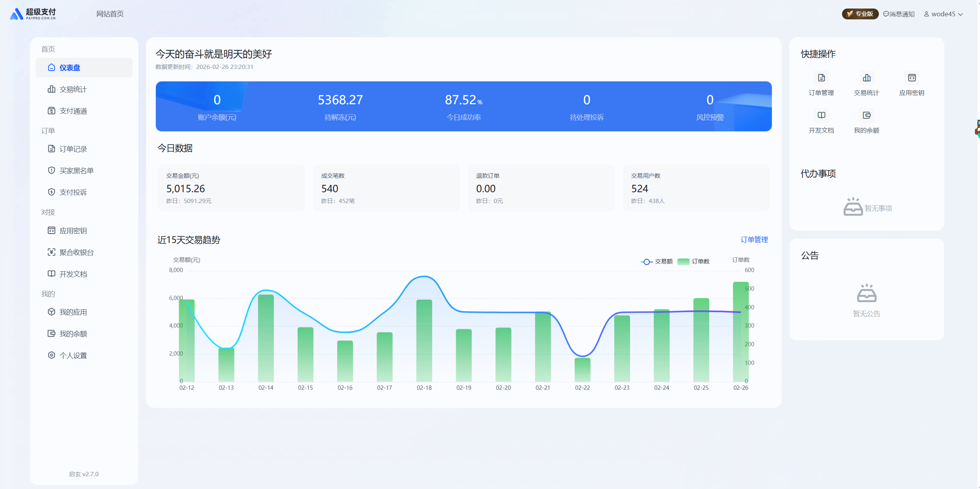
Task: Open 个人设置 in the sidebar
Action: point(73,356)
